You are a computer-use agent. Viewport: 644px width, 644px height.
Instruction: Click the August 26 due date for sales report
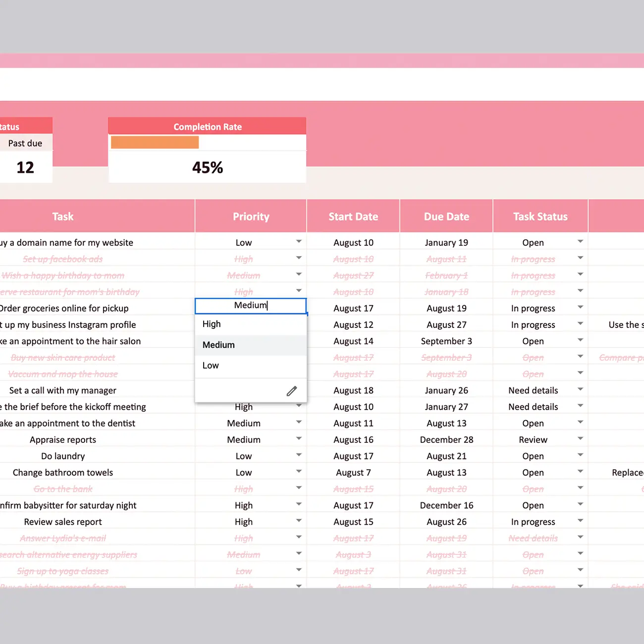pos(446,522)
